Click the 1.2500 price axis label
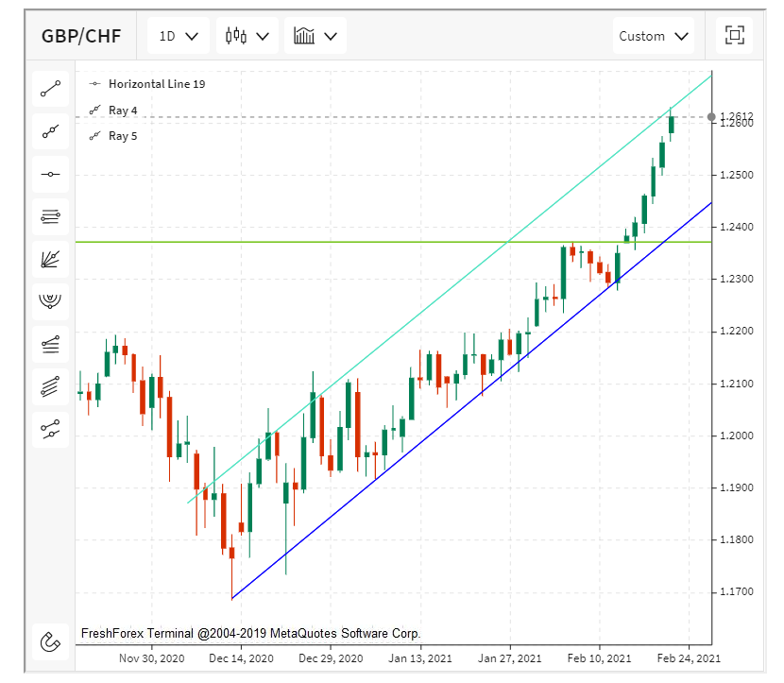 click(737, 175)
